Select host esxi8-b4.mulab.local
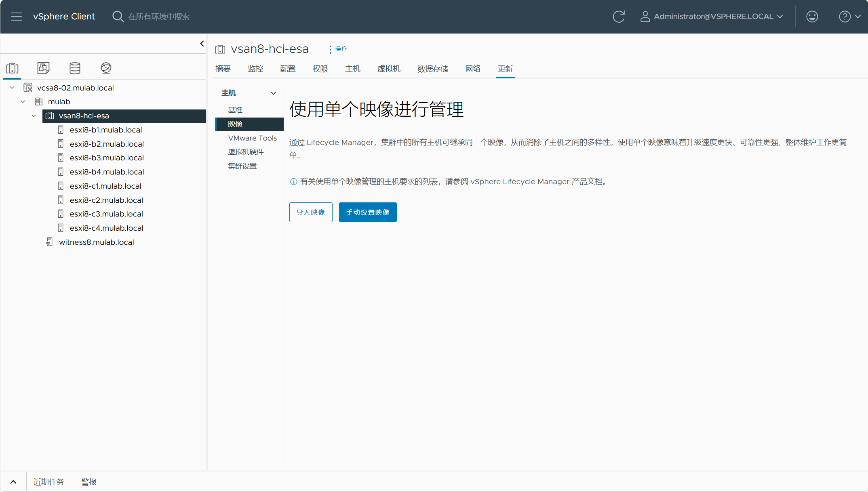 (107, 172)
